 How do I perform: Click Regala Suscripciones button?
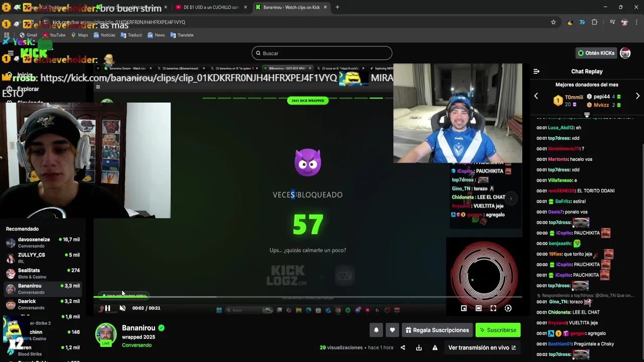437,330
